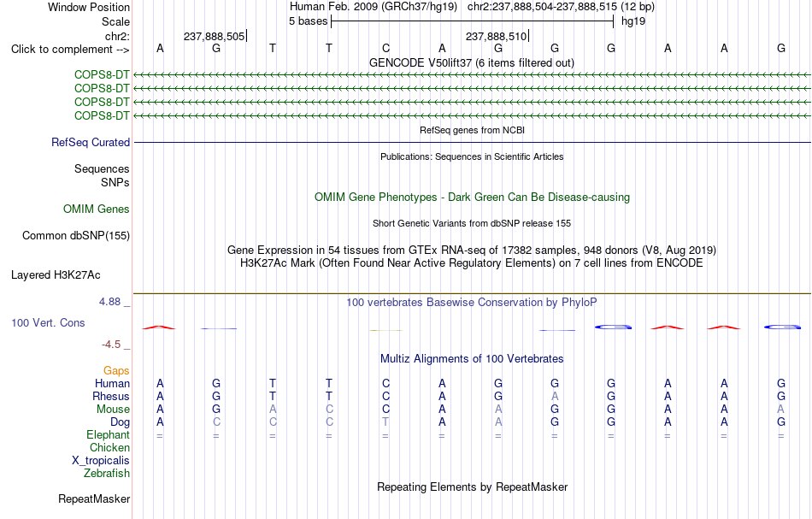Open 100 vertebrates Basewise Conservation title

pos(471,302)
